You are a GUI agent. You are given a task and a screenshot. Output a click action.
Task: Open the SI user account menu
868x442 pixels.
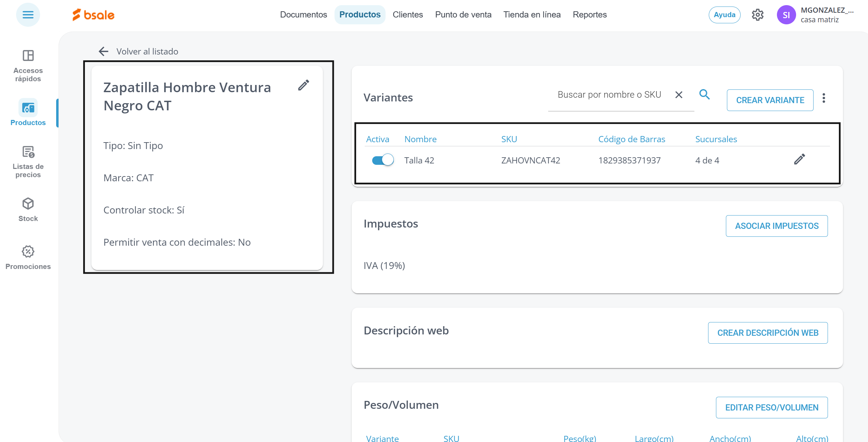[x=786, y=15]
